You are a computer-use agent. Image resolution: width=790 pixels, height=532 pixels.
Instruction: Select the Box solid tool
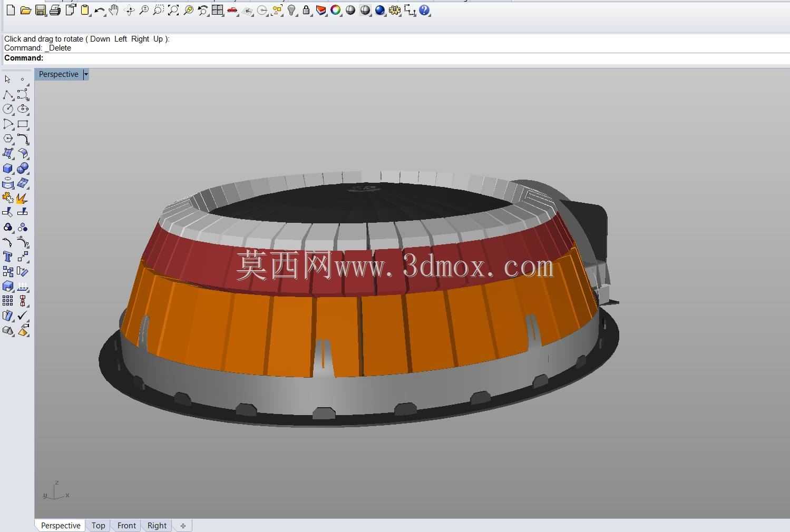tap(8, 169)
